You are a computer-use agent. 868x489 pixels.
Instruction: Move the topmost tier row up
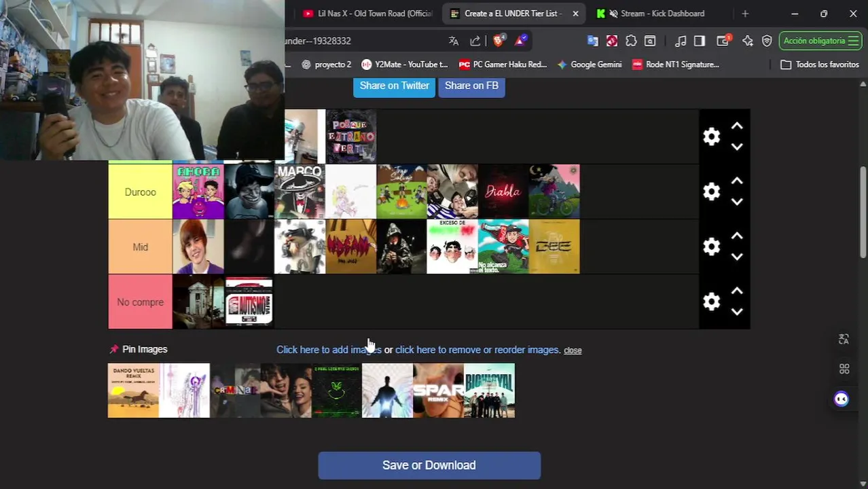point(737,126)
